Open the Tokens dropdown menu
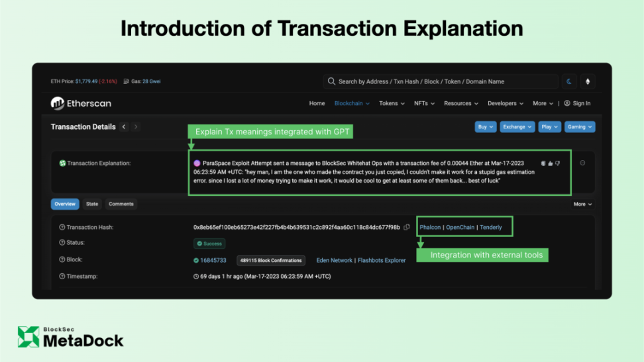Viewport: 644px width, 362px height. (393, 103)
